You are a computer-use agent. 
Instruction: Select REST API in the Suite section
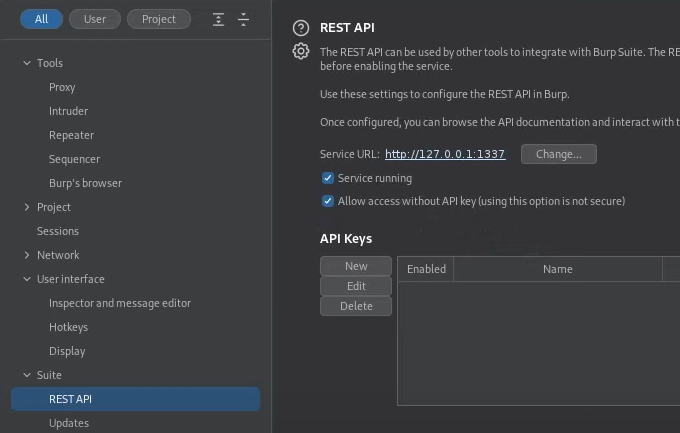[x=135, y=399]
